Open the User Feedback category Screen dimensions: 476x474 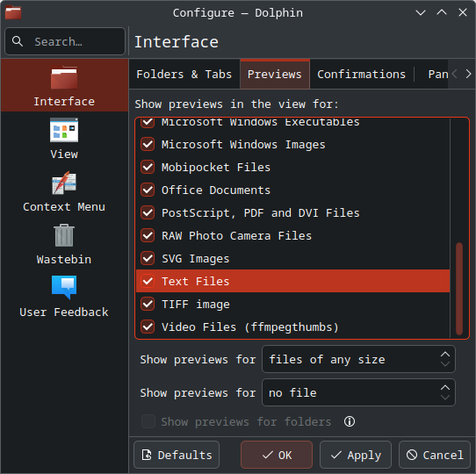64,296
